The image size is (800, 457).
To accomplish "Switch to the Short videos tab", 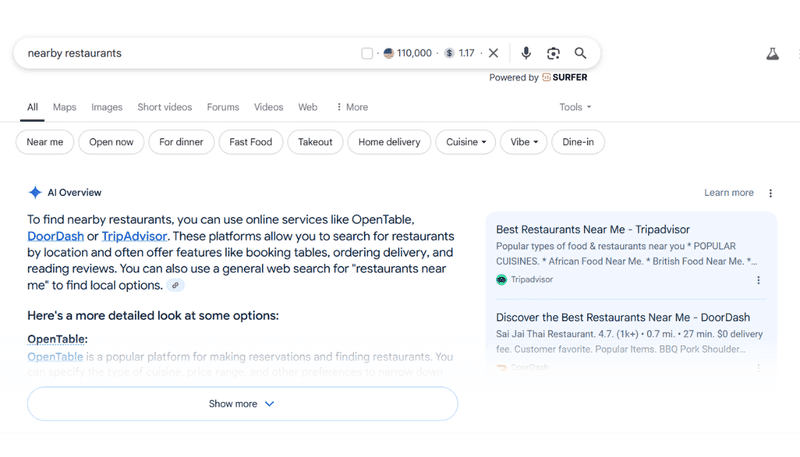I will (164, 107).
